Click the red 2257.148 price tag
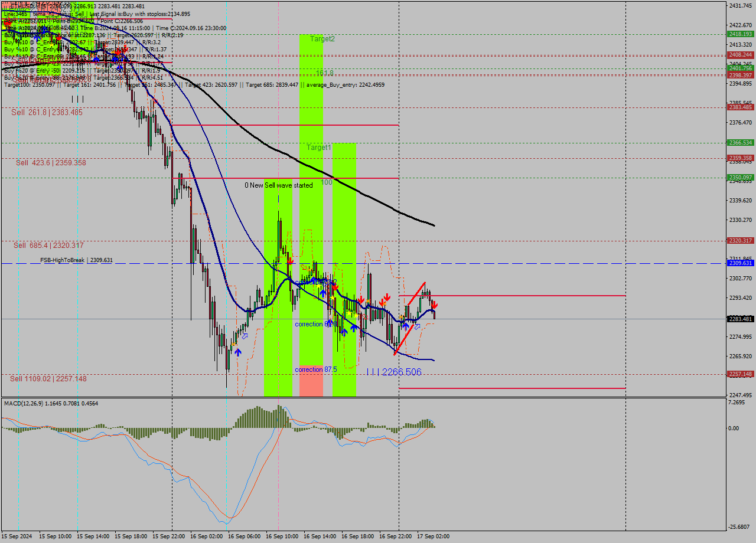Viewport: 756px width, 543px height. coord(740,374)
